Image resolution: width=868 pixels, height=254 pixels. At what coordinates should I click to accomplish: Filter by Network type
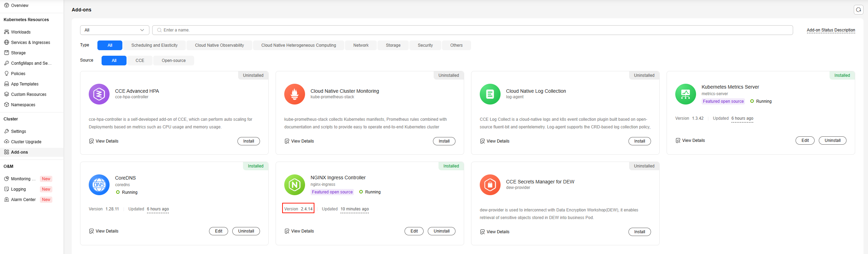361,45
